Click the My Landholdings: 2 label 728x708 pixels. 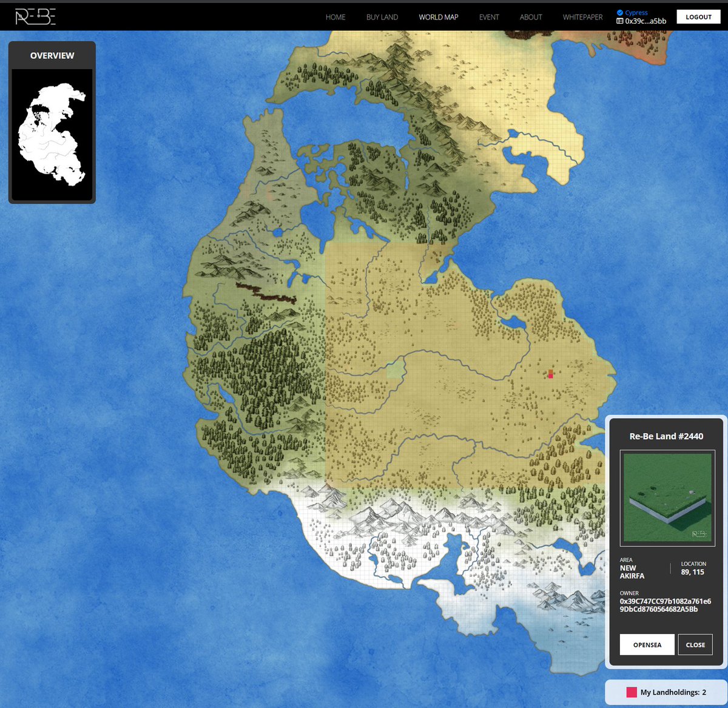[x=673, y=692]
